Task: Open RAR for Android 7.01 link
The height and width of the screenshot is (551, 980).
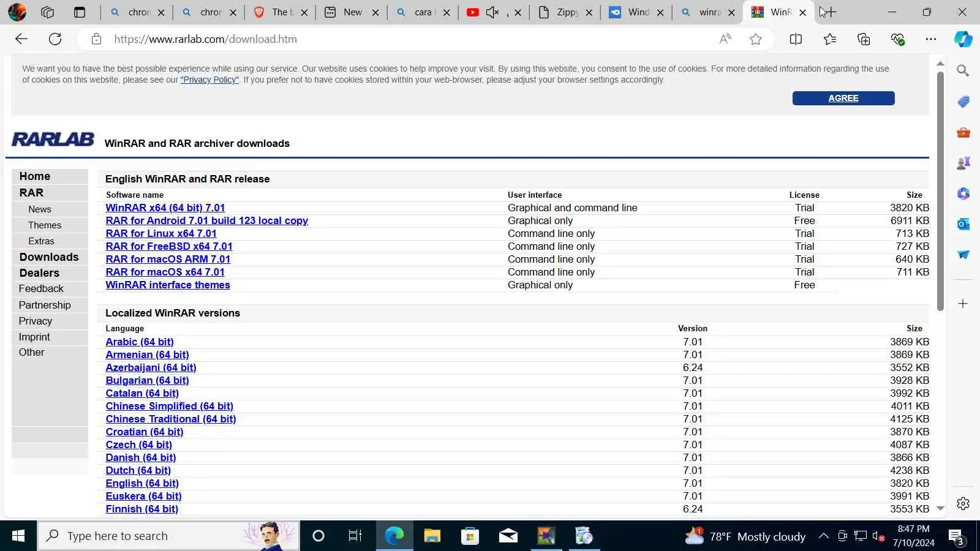Action: [206, 221]
